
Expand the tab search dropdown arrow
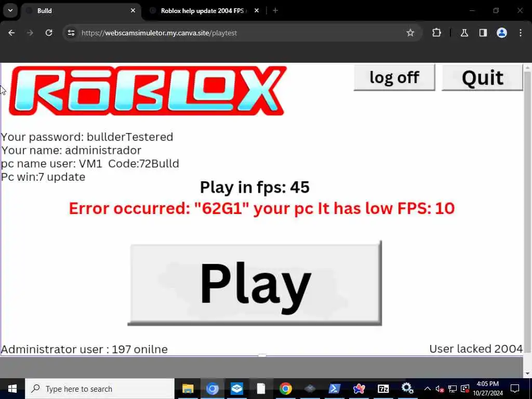10,10
